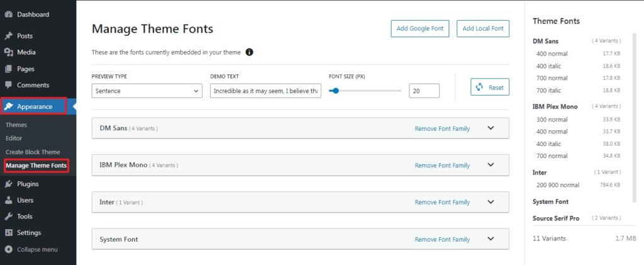This screenshot has width=644, height=265.
Task: Click the Media icon in sidebar
Action: (x=8, y=52)
